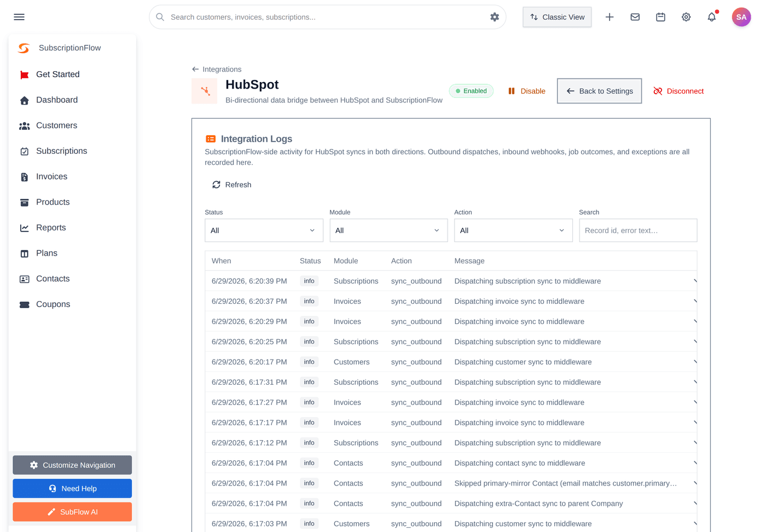Click the HubSpot logo tile
Screen dimensions: 766x532
click(205, 91)
